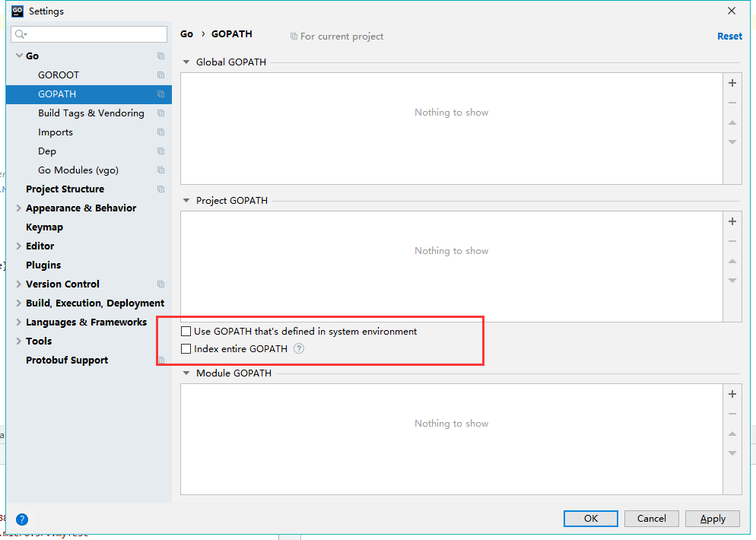The image size is (756, 540).
Task: Click the project-level icon next to Go
Action: 161,56
